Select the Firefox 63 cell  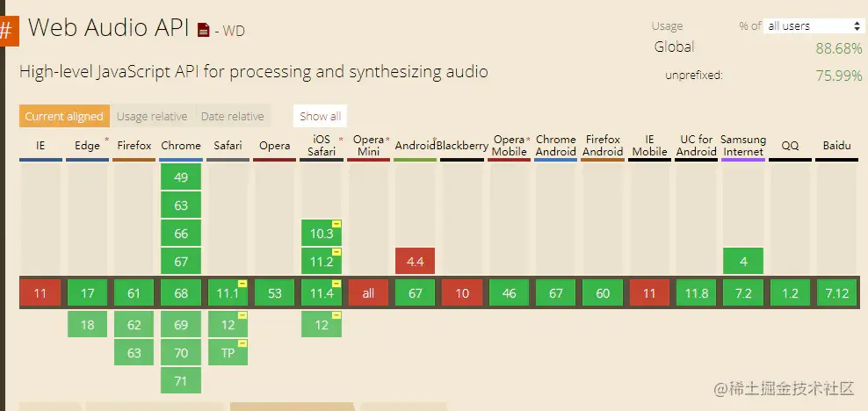[x=134, y=352]
